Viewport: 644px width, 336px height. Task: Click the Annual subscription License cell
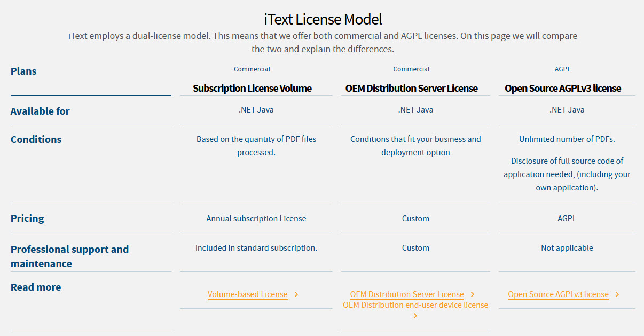click(256, 218)
